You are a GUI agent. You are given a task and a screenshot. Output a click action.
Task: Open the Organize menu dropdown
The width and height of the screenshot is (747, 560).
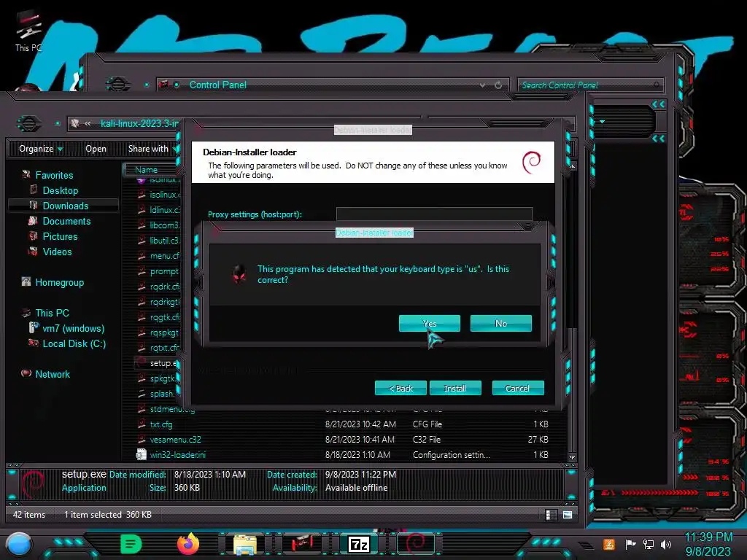pyautogui.click(x=41, y=149)
